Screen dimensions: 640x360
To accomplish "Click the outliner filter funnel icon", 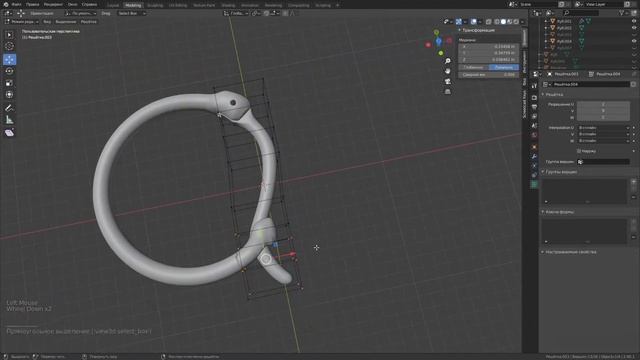I will (x=622, y=13).
